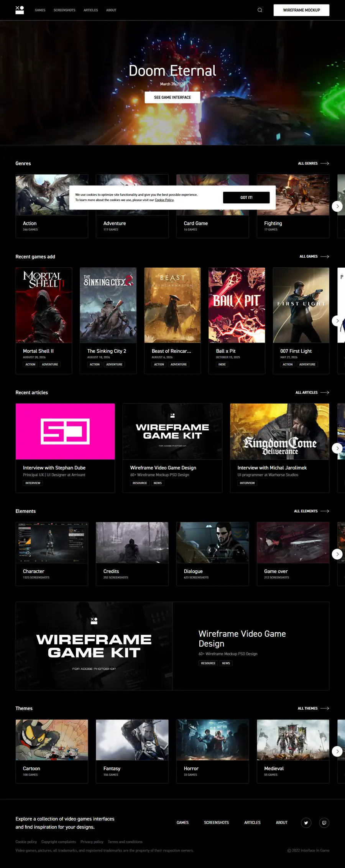Open the Game over element card
Screen dimensions: 345x868
[293, 554]
